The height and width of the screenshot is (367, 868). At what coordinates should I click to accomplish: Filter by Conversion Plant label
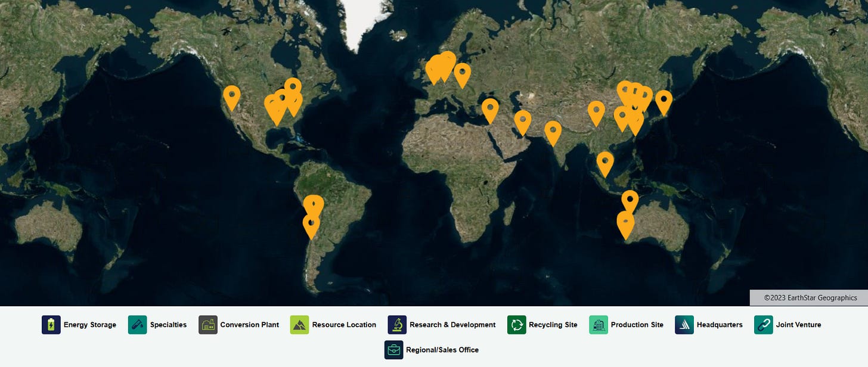[x=250, y=325]
